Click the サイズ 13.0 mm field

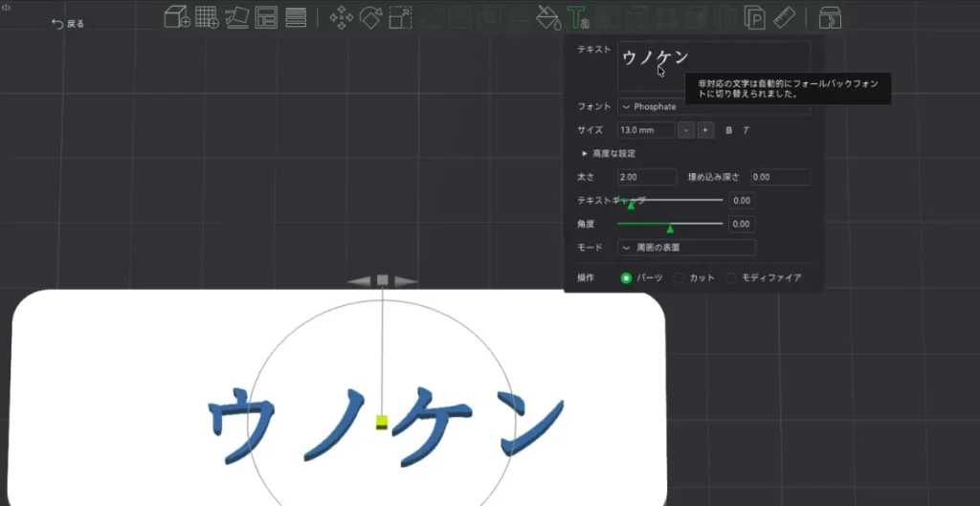[646, 130]
